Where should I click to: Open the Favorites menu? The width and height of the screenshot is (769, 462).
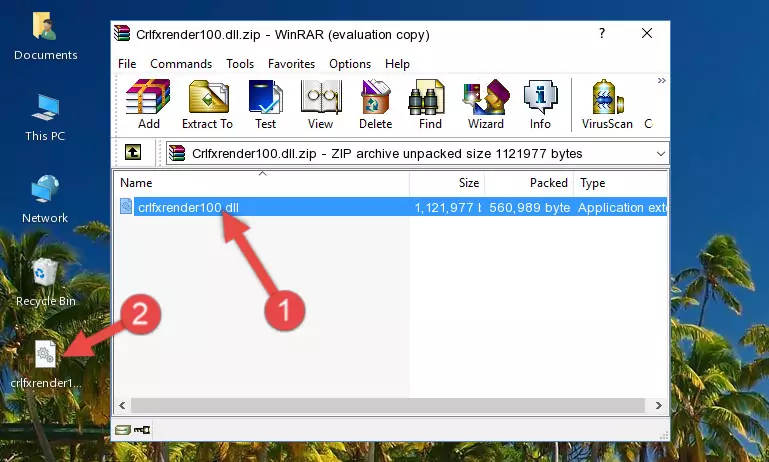[291, 64]
